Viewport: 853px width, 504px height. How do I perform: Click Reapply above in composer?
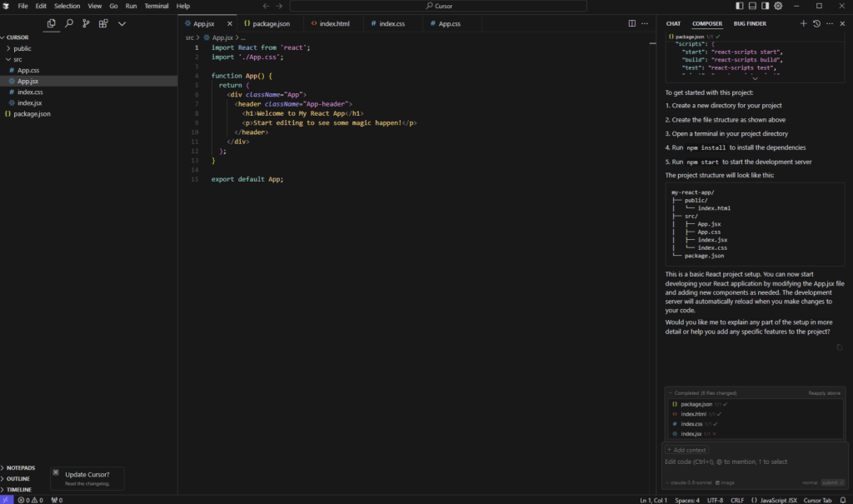tap(824, 393)
